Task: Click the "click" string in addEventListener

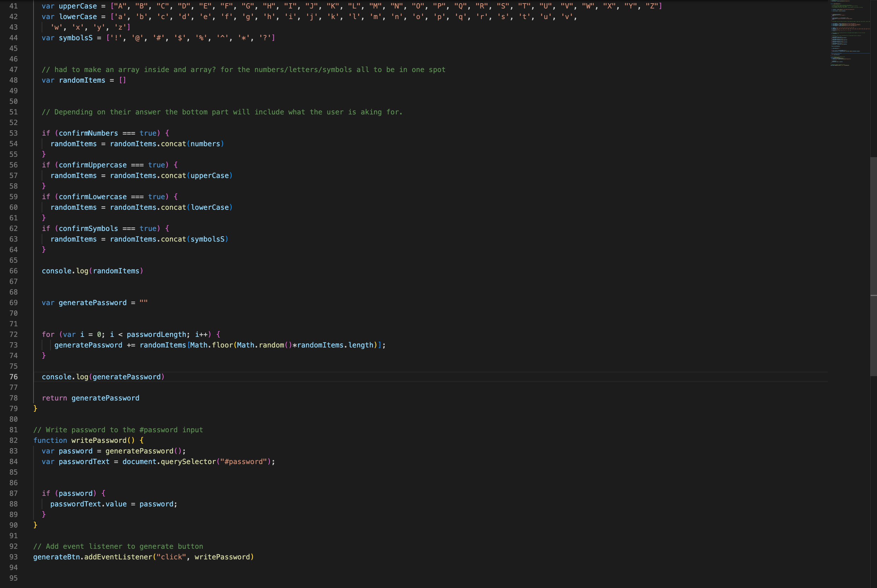Action: tap(171, 557)
